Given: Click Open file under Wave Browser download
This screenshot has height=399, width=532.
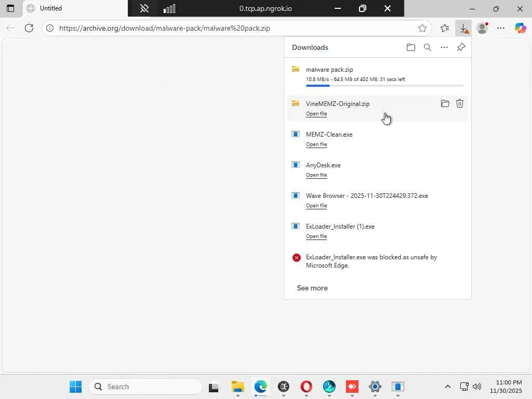Looking at the screenshot, I should pyautogui.click(x=316, y=206).
